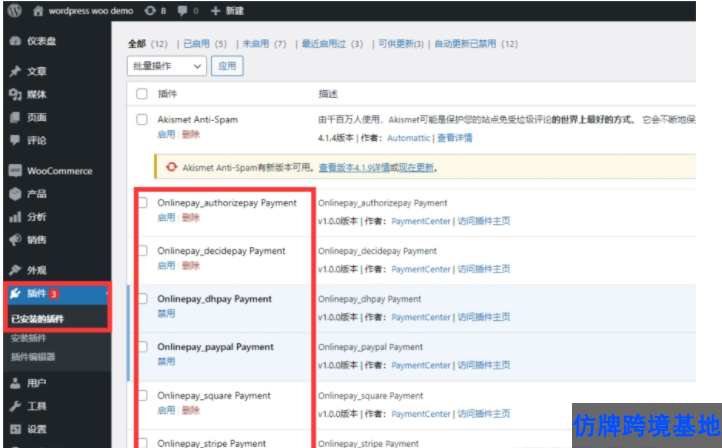Open 已安装的插件 submenu item
722x448 pixels.
[37, 319]
